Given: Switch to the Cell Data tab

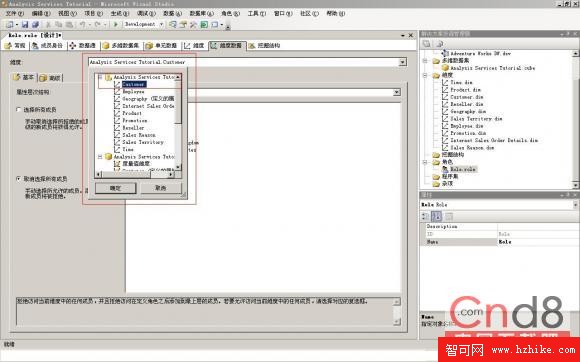Looking at the screenshot, I should click(161, 45).
